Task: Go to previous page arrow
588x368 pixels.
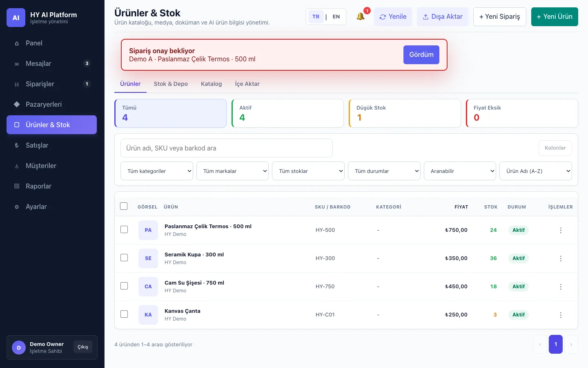Action: [540, 344]
